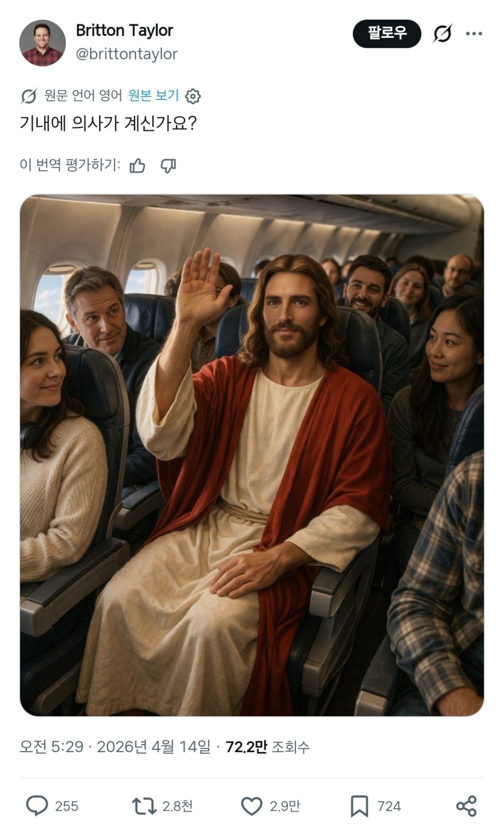Image resolution: width=504 pixels, height=825 pixels.
Task: Open the Grok icon beside the follow button
Action: 442,34
